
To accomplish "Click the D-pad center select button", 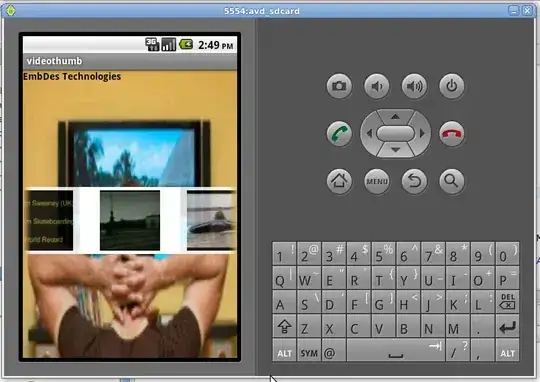I will point(395,134).
